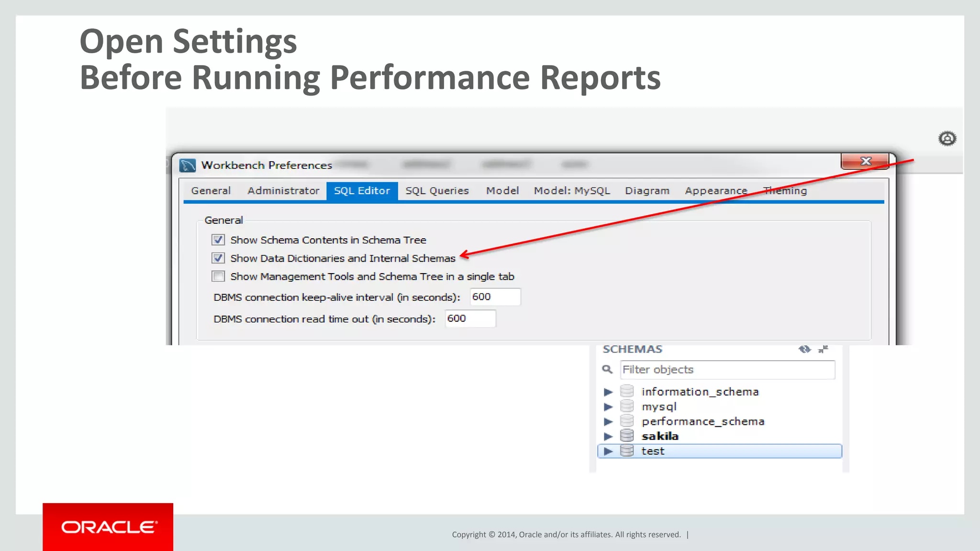Image resolution: width=980 pixels, height=551 pixels.
Task: Expand the mysql schema node
Action: click(608, 407)
